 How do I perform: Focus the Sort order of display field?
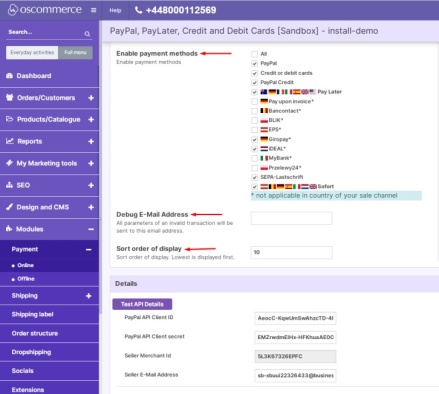pyautogui.click(x=291, y=252)
